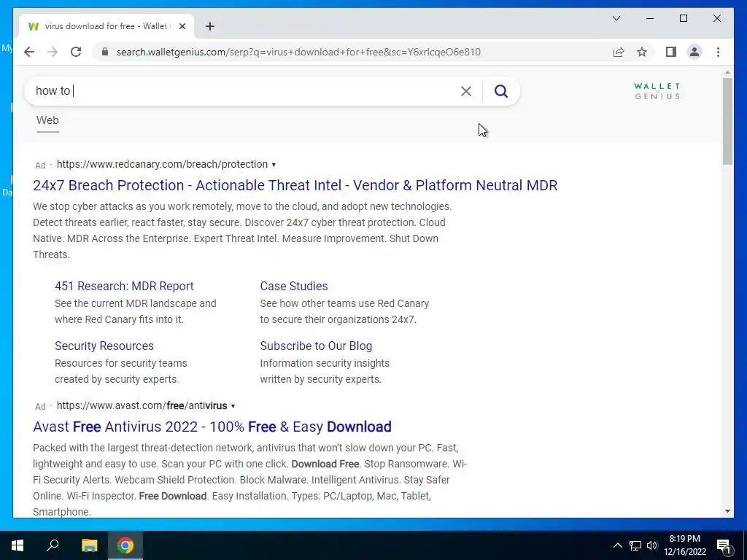Viewport: 747px width, 560px height.
Task: Open Chrome profile menu
Action: point(694,52)
